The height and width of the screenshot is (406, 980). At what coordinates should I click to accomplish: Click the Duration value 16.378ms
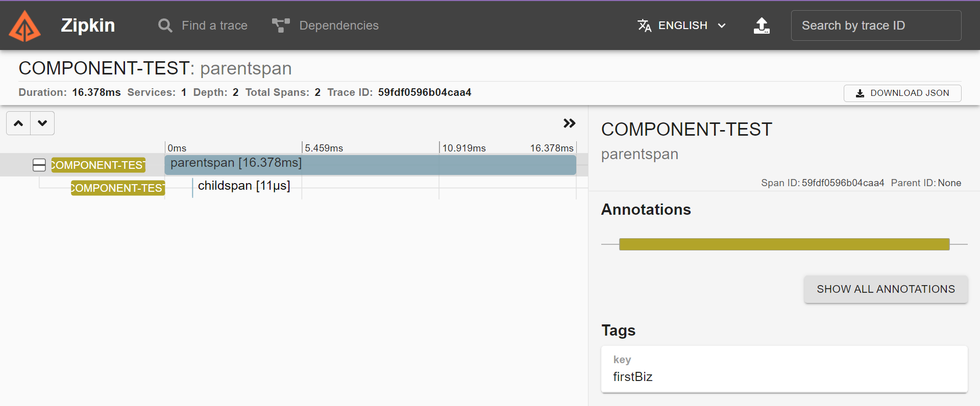pyautogui.click(x=96, y=92)
